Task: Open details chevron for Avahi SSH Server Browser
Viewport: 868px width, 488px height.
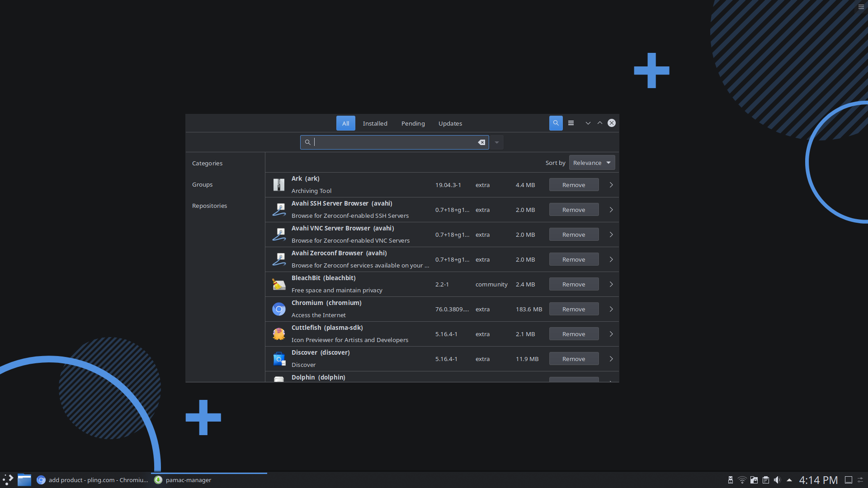Action: tap(611, 210)
